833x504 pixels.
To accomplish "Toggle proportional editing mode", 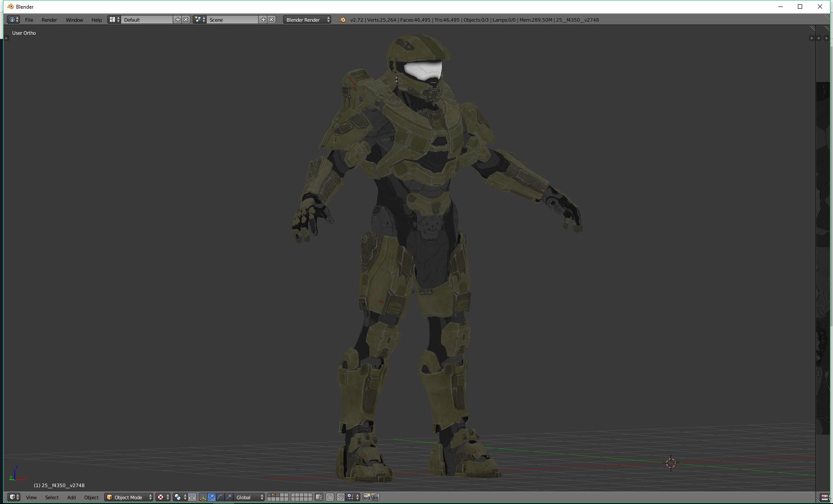I will (x=330, y=497).
